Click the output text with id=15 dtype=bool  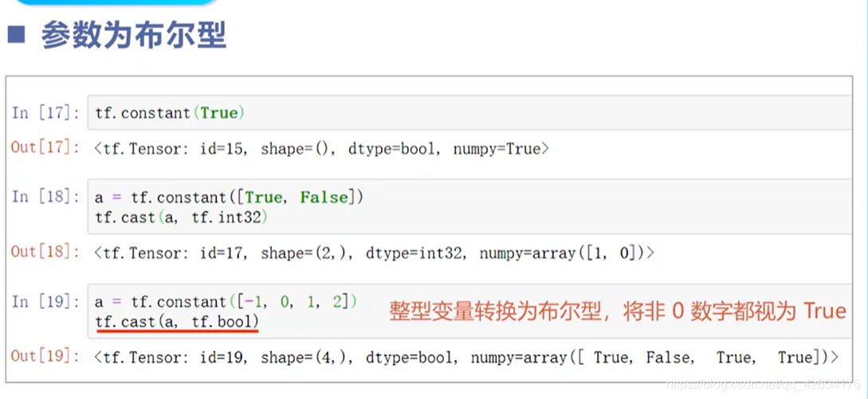tap(321, 148)
